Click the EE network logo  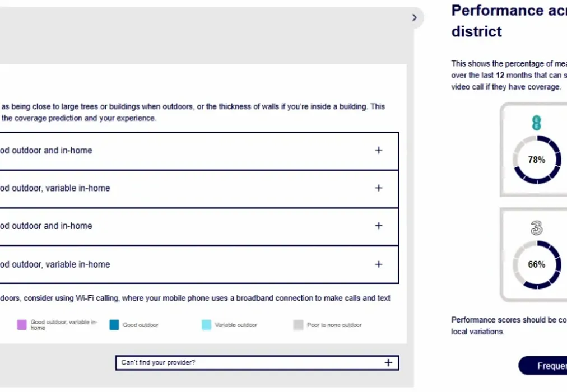(536, 123)
